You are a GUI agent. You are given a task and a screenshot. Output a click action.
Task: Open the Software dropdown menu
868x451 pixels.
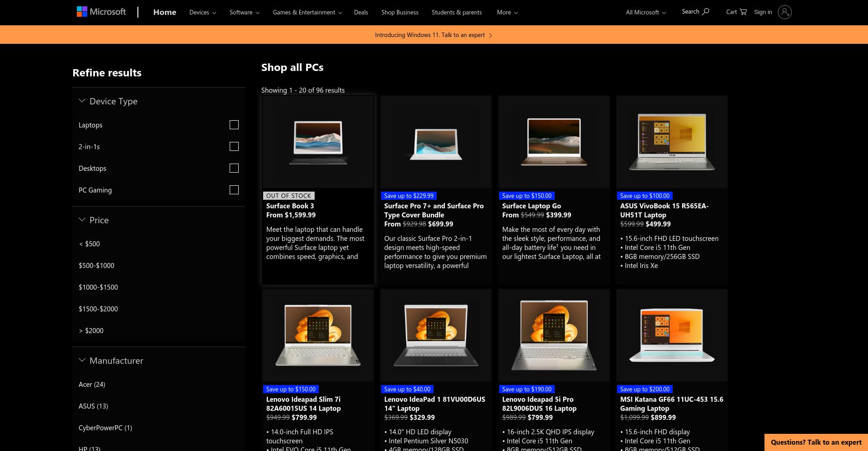point(244,12)
